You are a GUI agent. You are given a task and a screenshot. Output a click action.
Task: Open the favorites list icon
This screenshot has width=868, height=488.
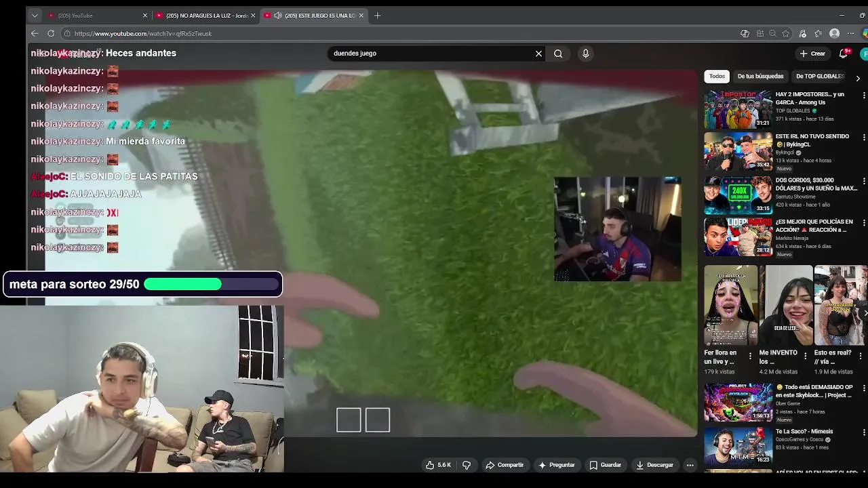click(818, 33)
